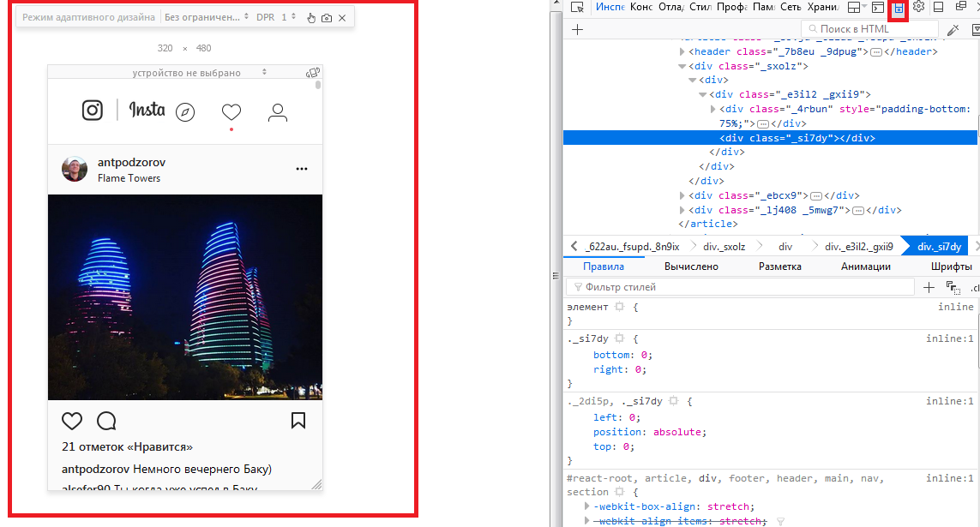Click the Insta wordmark logo
This screenshot has height=527, width=980.
pos(147,110)
